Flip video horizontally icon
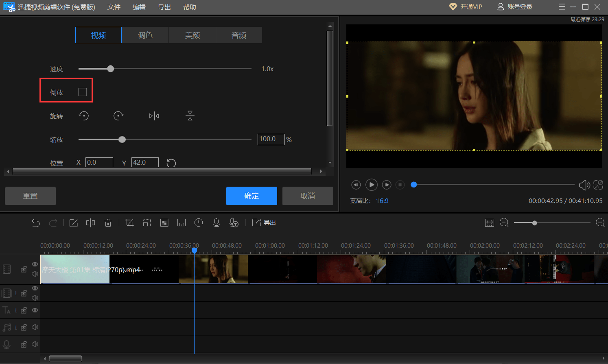 pos(154,116)
